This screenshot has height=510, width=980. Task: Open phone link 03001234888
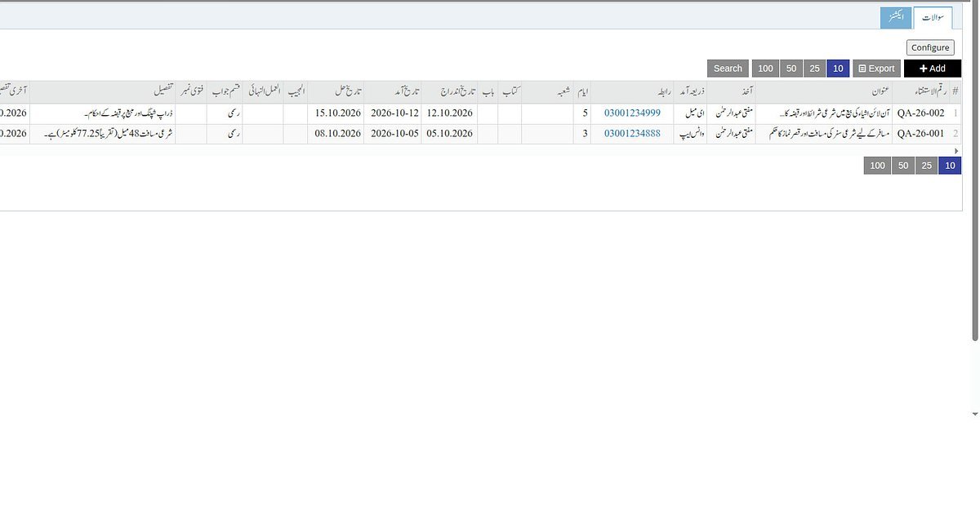coord(632,133)
